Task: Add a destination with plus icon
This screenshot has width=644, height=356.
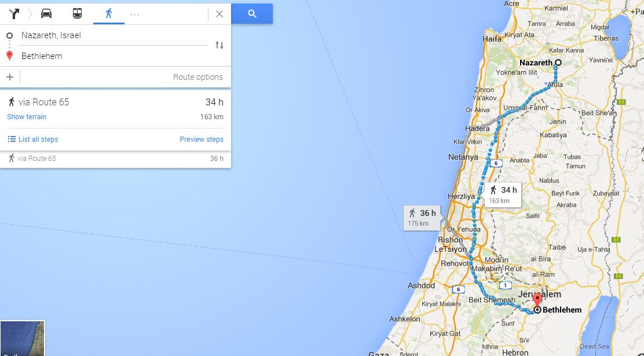Action: tap(10, 77)
